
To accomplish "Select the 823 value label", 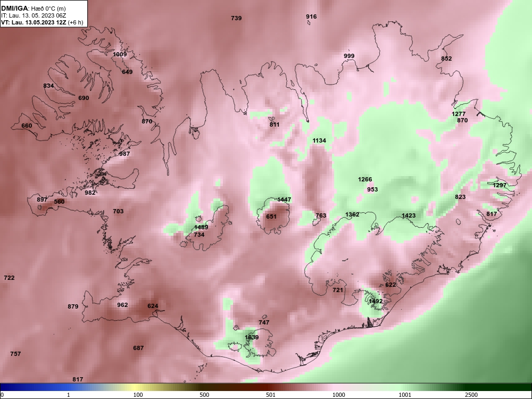I will (x=460, y=197).
